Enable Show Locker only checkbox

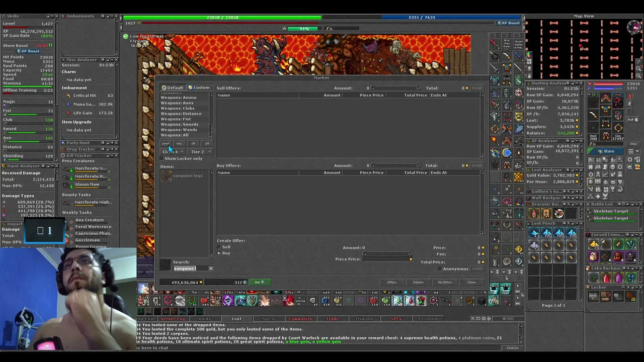click(162, 159)
